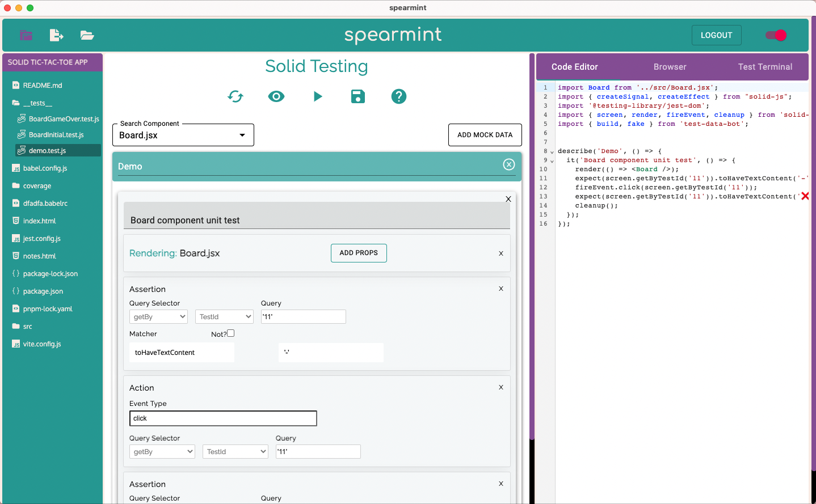Click the eye preview icon
Screen dimensions: 816x504
click(276, 96)
